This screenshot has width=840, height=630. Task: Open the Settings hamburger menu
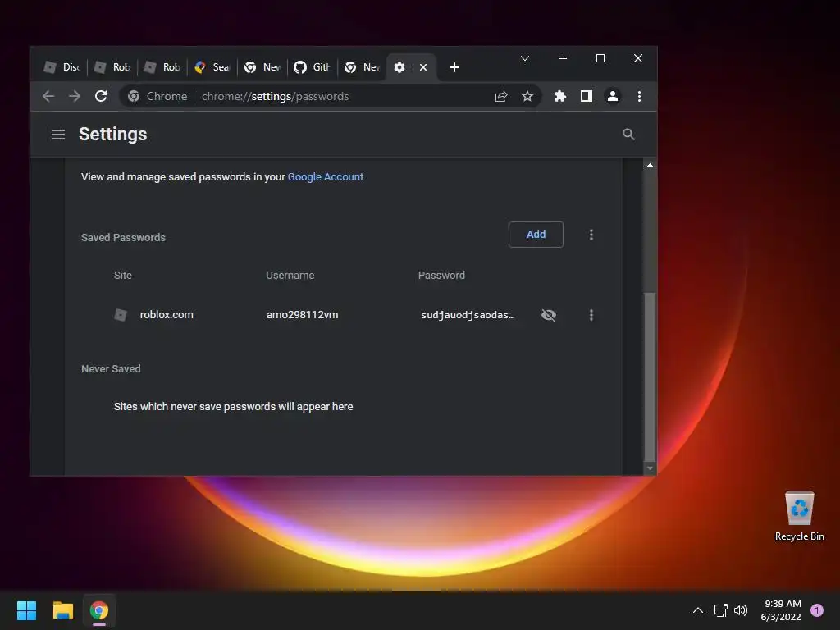(x=58, y=135)
